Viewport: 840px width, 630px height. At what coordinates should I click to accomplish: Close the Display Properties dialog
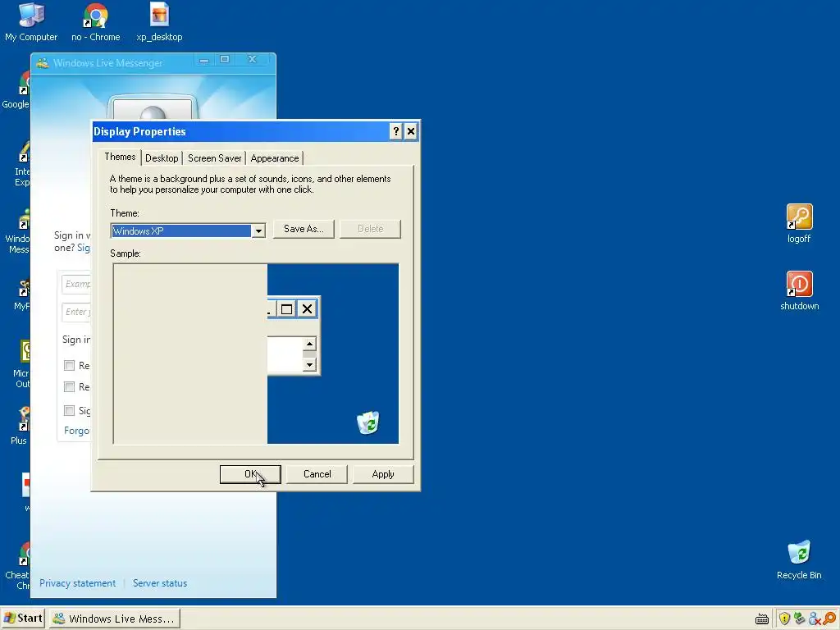411,131
